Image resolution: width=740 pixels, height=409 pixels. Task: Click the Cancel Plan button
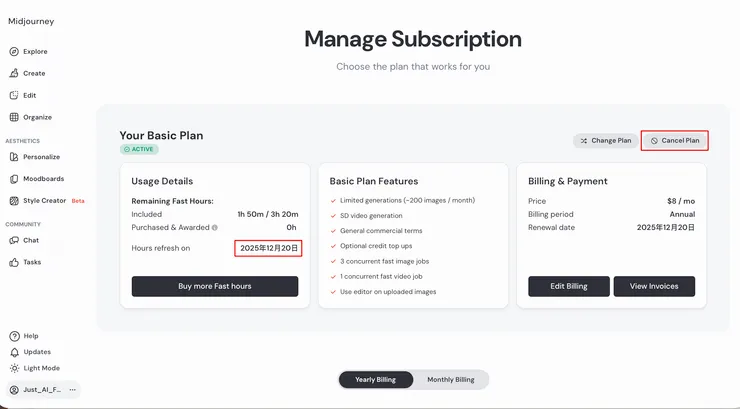point(675,141)
